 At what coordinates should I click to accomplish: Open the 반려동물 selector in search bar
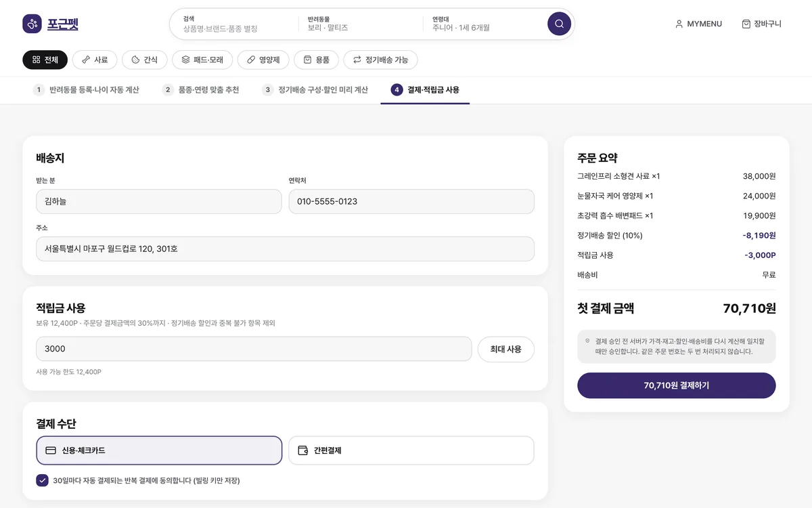point(361,24)
